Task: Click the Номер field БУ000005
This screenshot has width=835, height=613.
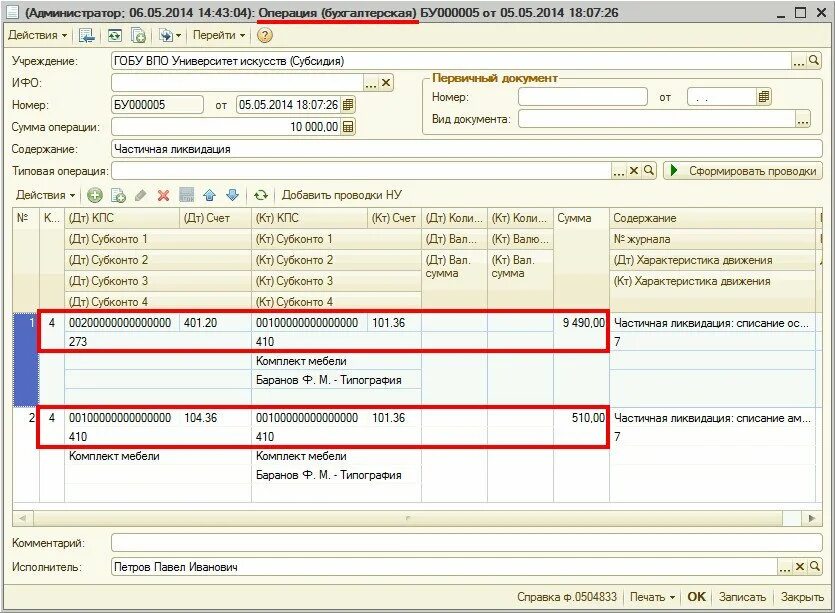Action: [158, 105]
